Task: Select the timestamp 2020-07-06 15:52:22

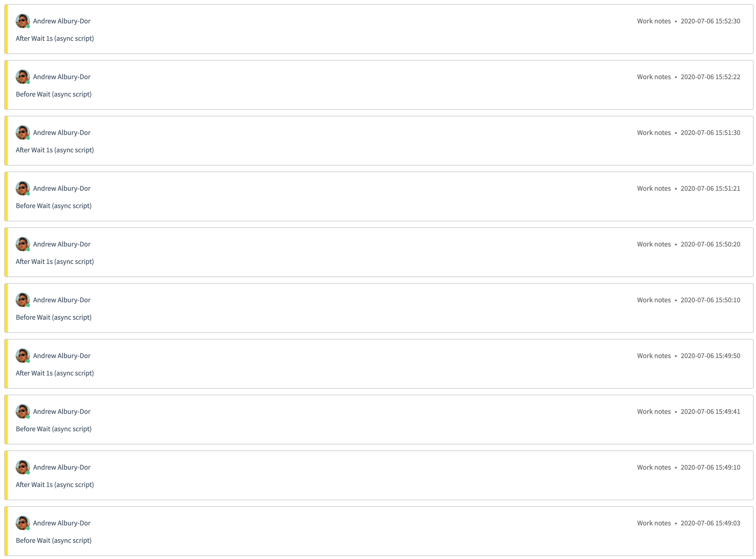Action: pyautogui.click(x=710, y=77)
